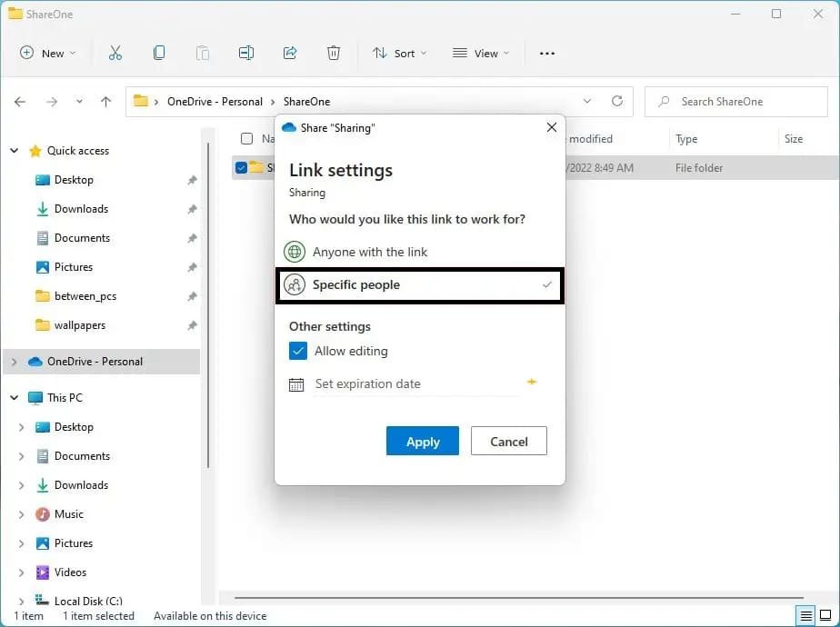Click the Cut scissors icon in toolbar
840x627 pixels.
click(115, 54)
